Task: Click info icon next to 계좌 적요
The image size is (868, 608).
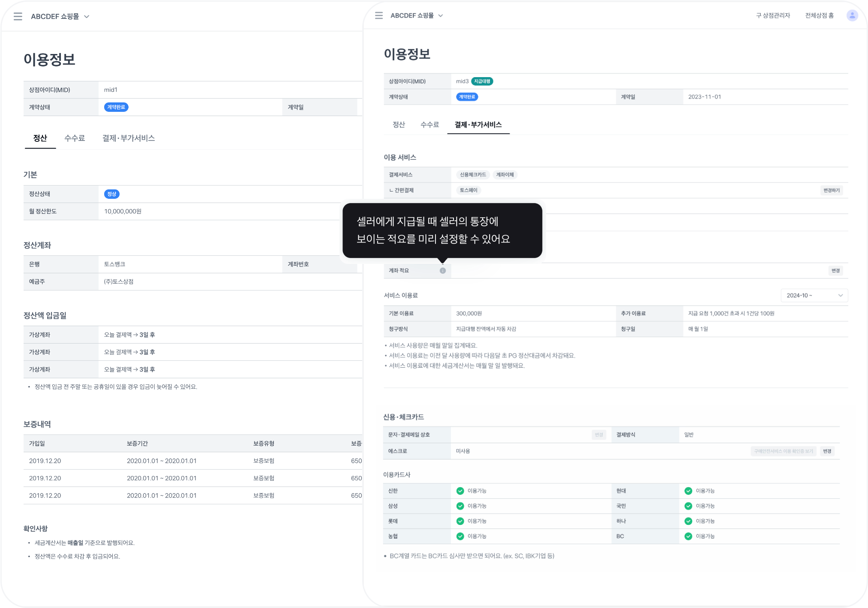Action: pyautogui.click(x=443, y=271)
